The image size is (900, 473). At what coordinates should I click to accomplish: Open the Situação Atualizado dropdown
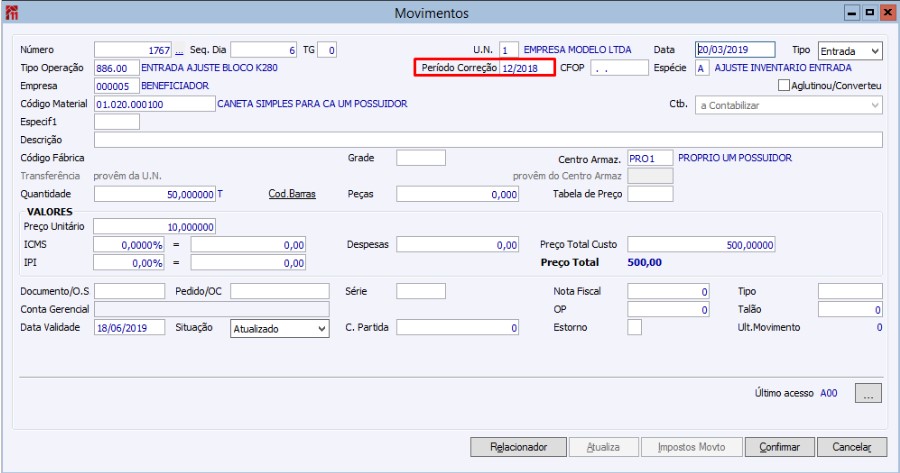(280, 328)
